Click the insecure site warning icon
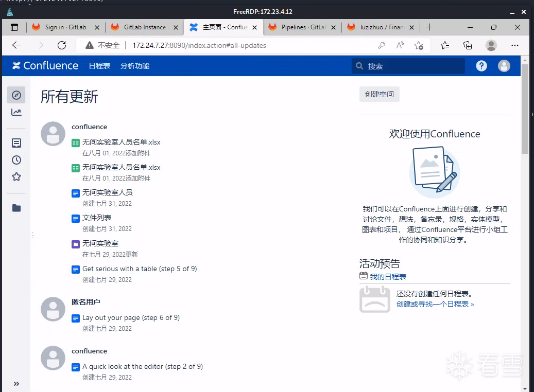This screenshot has width=534, height=392. (x=90, y=45)
